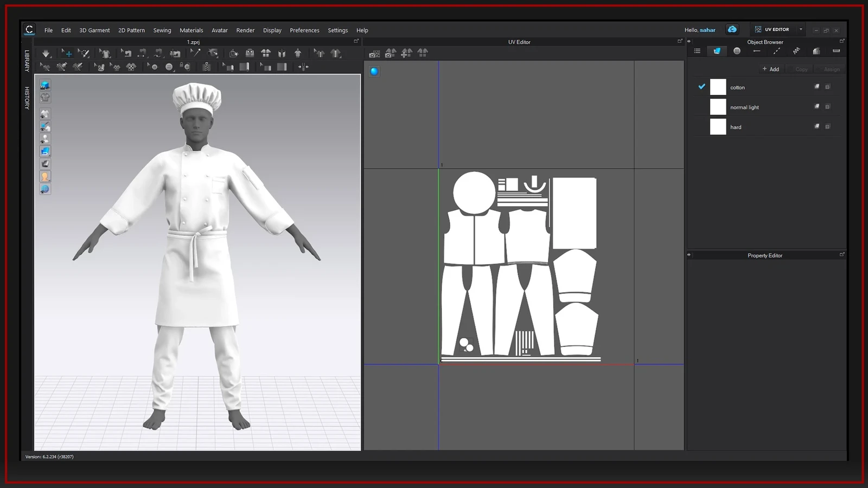The image size is (868, 488).
Task: Click the Lock Button icon
Action: click(x=186, y=67)
